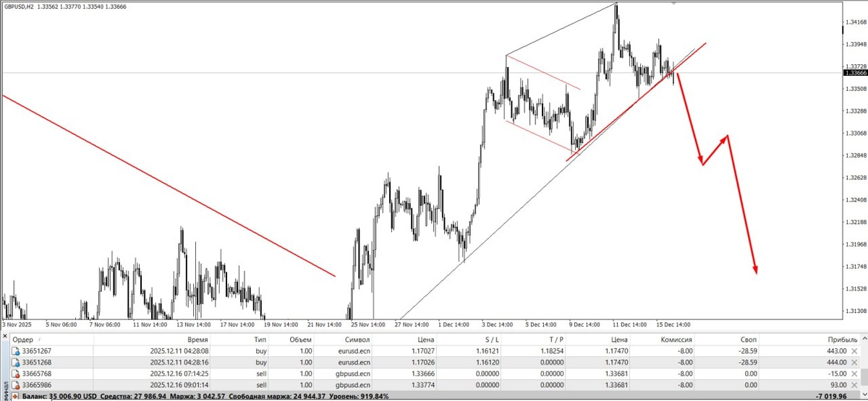This screenshot has height=401, width=868.
Task: Click profit value 93.00
Action: pos(838,385)
